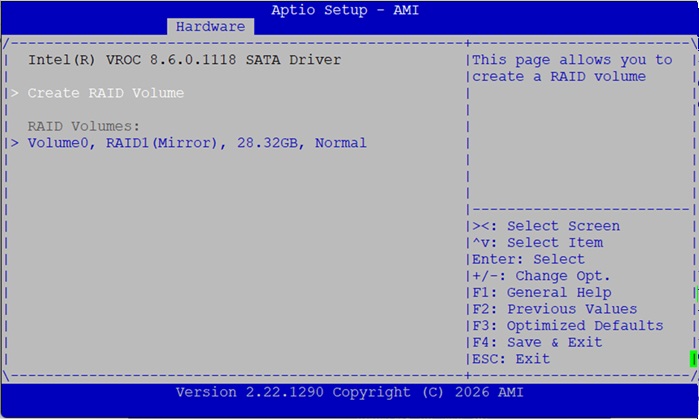The height and width of the screenshot is (419, 699).
Task: Click the 'ESC: Exit' hint
Action: pos(511,359)
